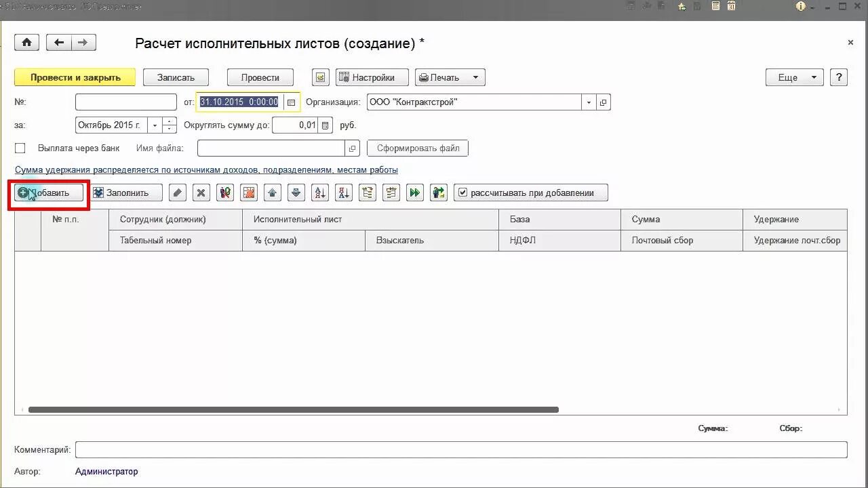Click the Провести button

click(x=260, y=77)
